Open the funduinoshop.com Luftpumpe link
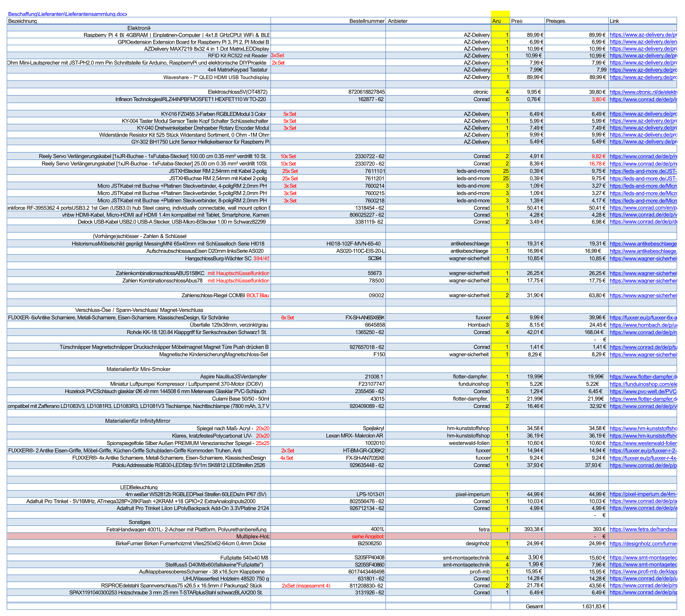The image size is (685, 616). [643, 384]
